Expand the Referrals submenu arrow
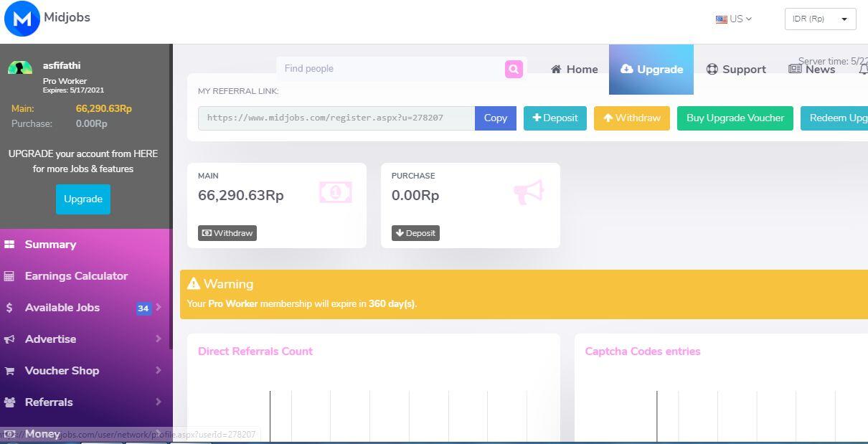 pyautogui.click(x=159, y=402)
